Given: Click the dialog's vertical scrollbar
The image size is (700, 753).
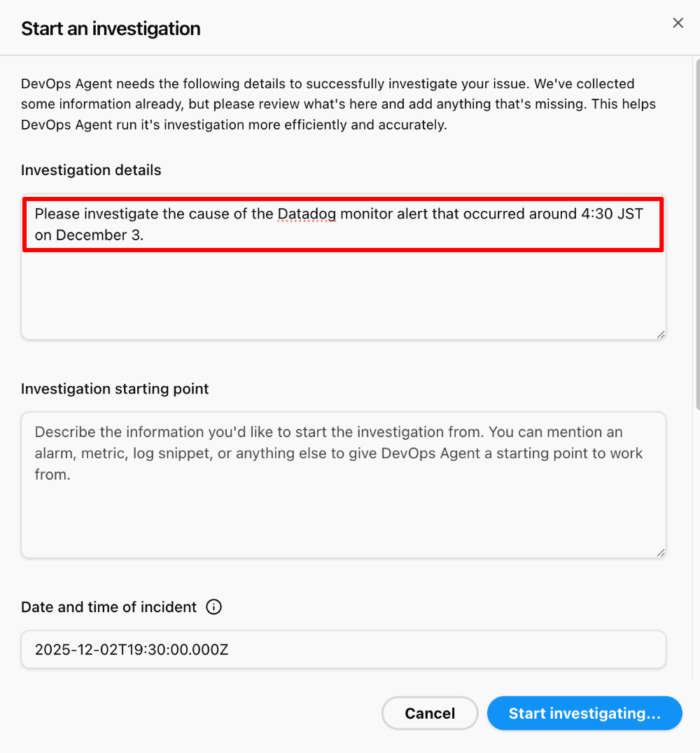Looking at the screenshot, I should pos(696,231).
